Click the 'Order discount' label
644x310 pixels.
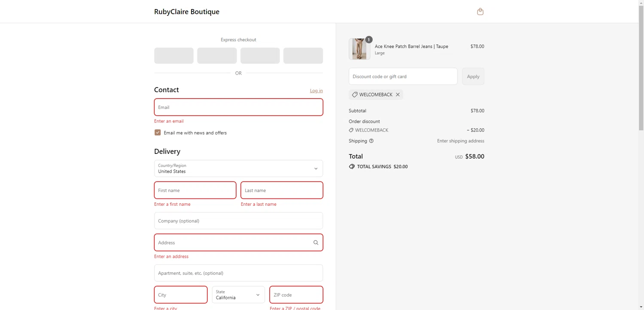365,121
